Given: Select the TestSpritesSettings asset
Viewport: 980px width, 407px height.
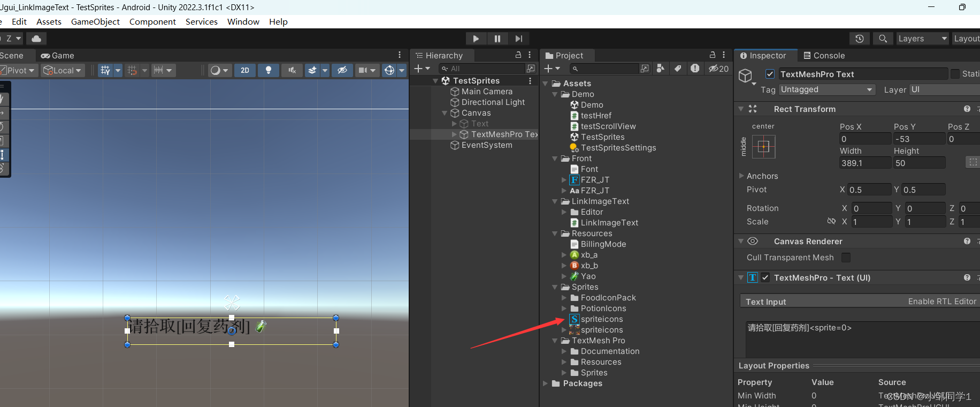Looking at the screenshot, I should tap(618, 148).
